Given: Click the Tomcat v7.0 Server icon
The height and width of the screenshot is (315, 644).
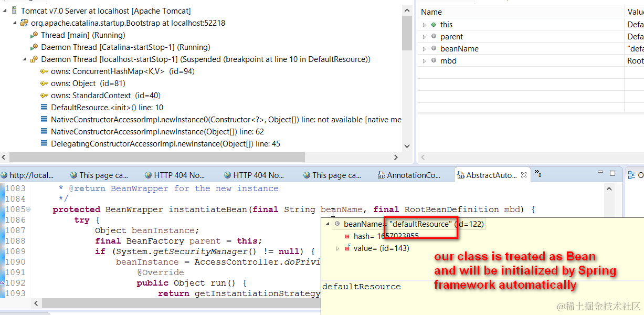Looking at the screenshot, I should (x=14, y=10).
